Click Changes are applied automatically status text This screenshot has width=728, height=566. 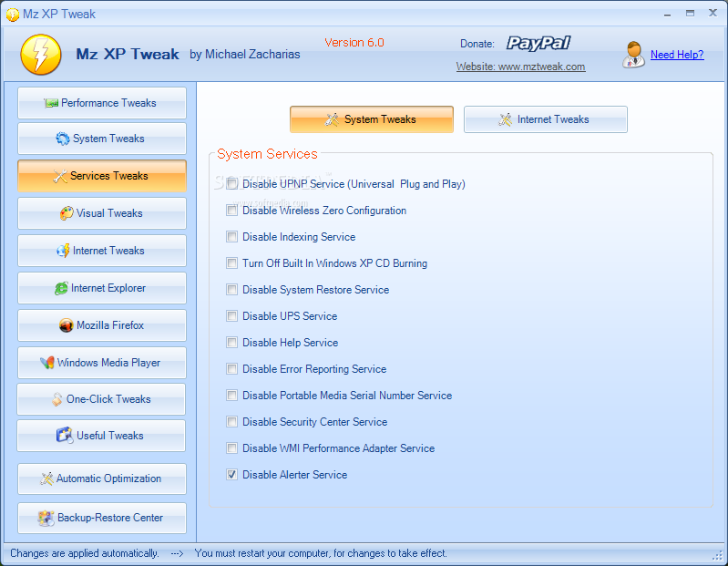click(85, 553)
